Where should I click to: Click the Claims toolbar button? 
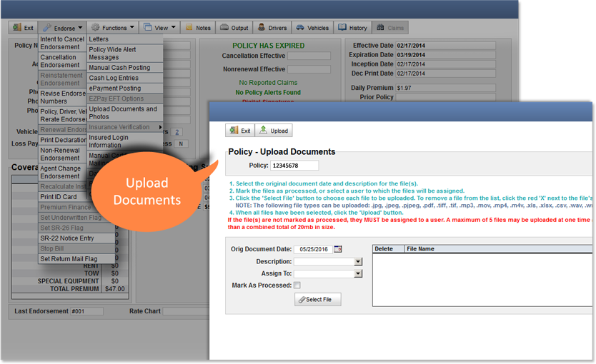click(x=390, y=28)
